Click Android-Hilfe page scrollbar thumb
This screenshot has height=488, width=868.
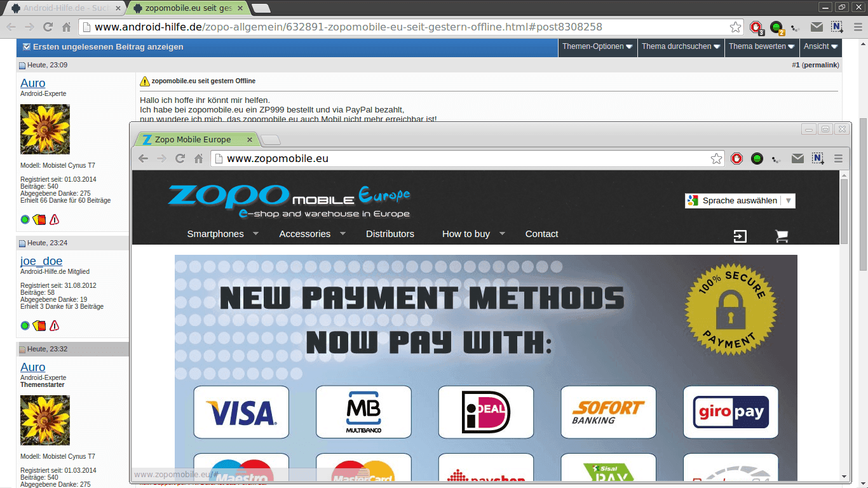click(x=863, y=194)
